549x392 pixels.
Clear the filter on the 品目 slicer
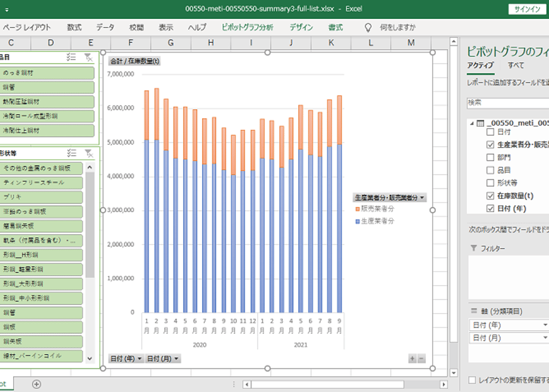[x=89, y=57]
